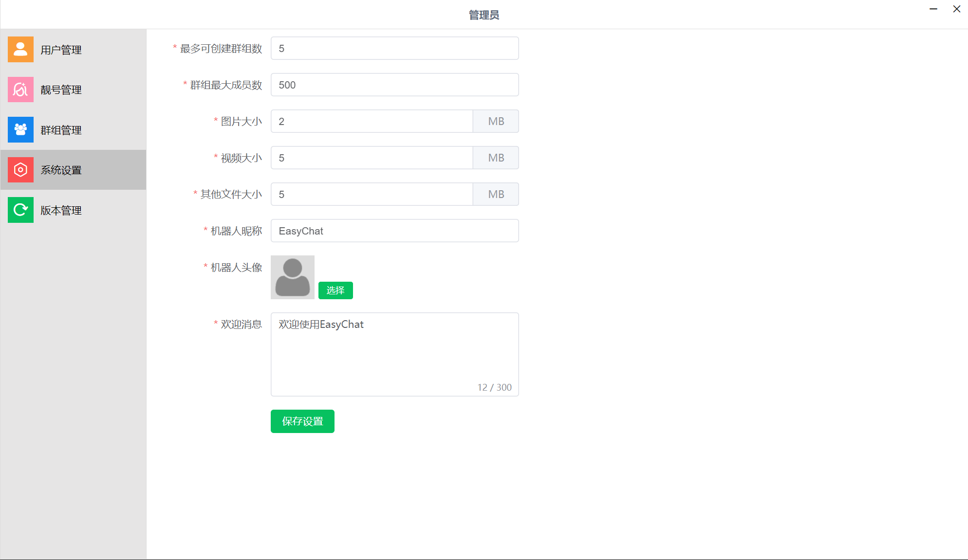Viewport: 968px width, 560px height.
Task: Click inside the 欢迎消息 text area
Action: (x=394, y=354)
